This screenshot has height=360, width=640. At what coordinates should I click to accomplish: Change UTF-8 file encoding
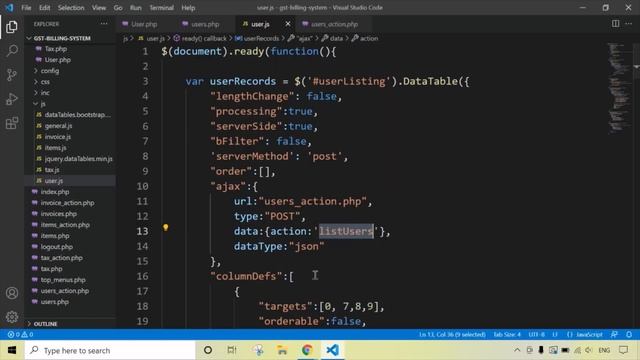point(536,334)
